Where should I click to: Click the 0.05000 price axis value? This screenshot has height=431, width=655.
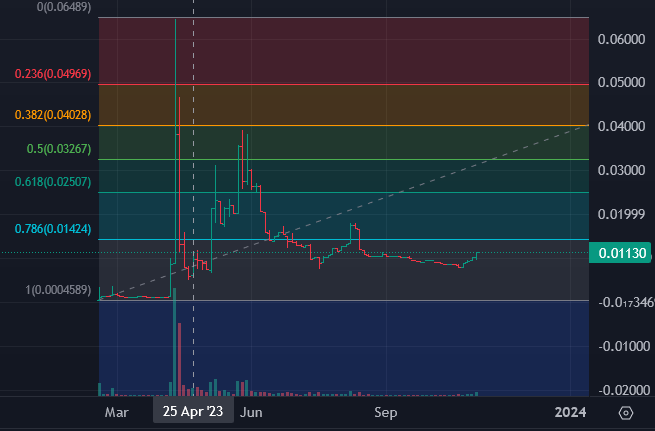click(621, 82)
